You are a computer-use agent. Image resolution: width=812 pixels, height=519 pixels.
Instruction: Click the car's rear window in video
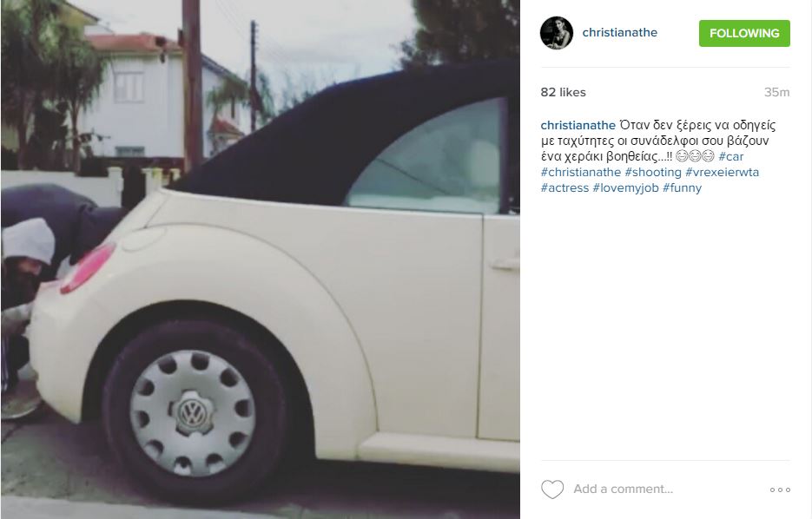tap(425, 155)
